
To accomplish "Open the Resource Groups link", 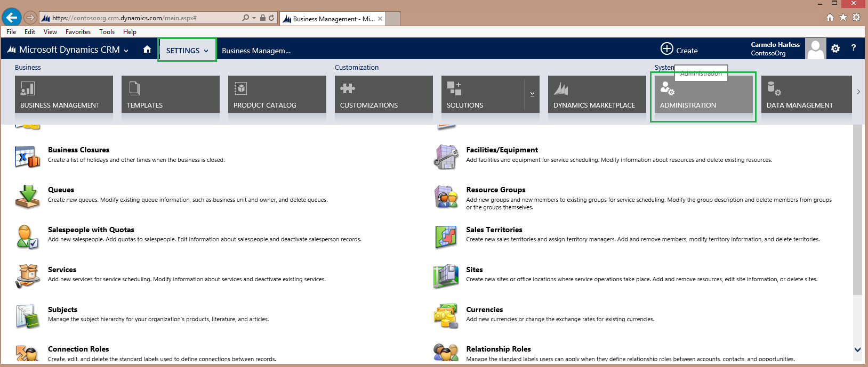I will pyautogui.click(x=495, y=190).
